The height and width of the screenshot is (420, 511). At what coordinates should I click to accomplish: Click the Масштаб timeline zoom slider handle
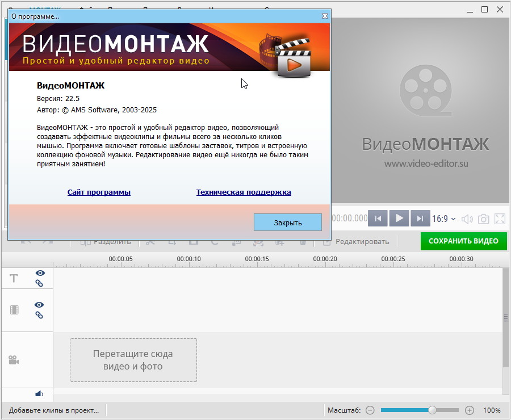[x=432, y=410]
